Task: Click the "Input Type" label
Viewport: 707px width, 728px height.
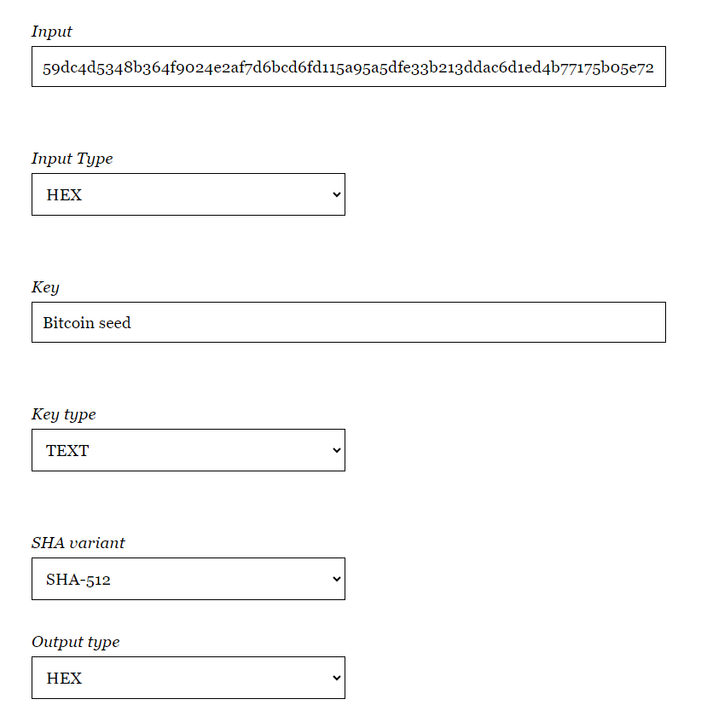Action: pyautogui.click(x=72, y=159)
